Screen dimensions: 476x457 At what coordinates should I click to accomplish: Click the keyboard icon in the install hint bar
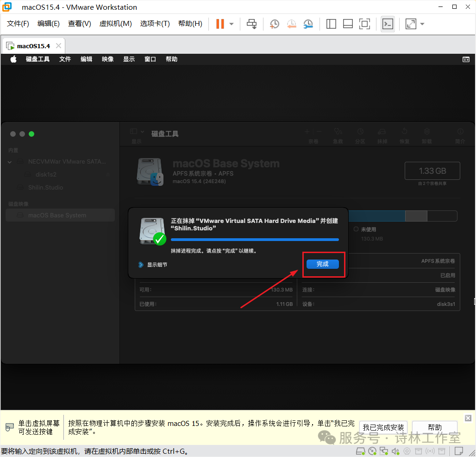10,427
